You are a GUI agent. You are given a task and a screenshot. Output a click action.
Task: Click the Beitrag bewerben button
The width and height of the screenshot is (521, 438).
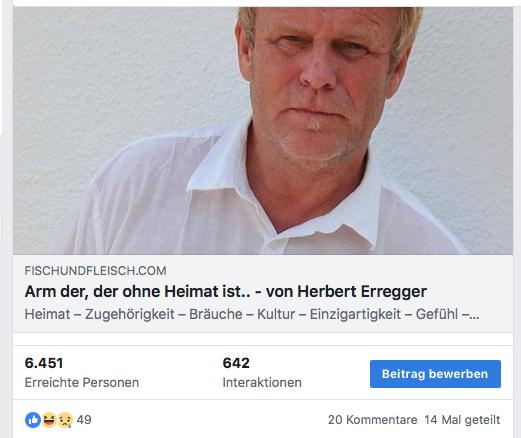pyautogui.click(x=435, y=374)
